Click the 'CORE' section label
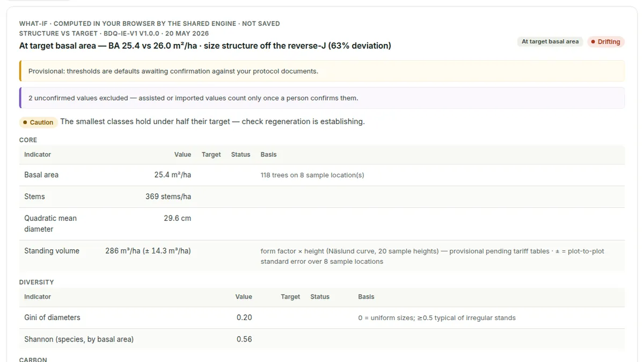The height and width of the screenshot is (362, 644). coord(28,140)
